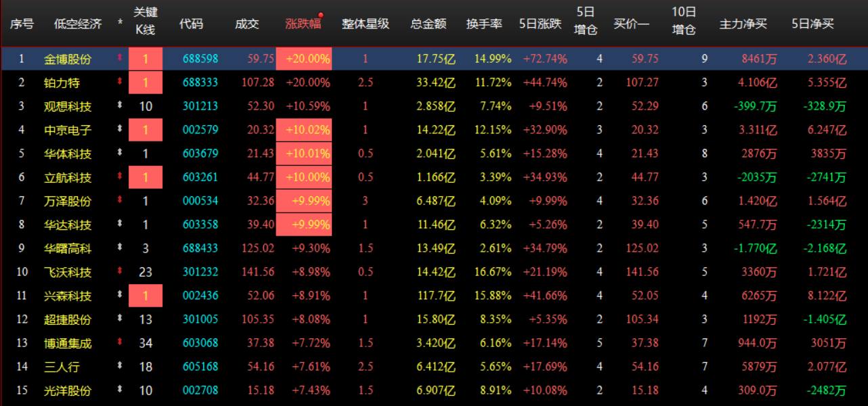868x406 pixels.
Task: Select stock name 华体科技
Action: [x=68, y=154]
